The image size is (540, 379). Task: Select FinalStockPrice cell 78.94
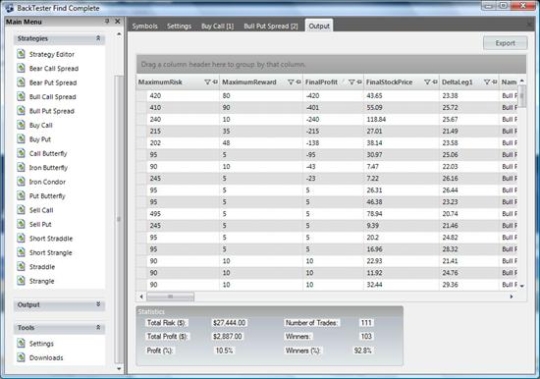coord(402,214)
